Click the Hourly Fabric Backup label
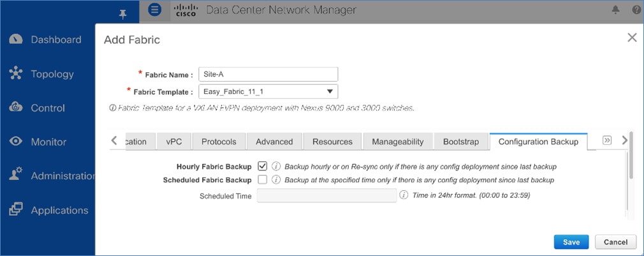The image size is (644, 256). pos(214,167)
